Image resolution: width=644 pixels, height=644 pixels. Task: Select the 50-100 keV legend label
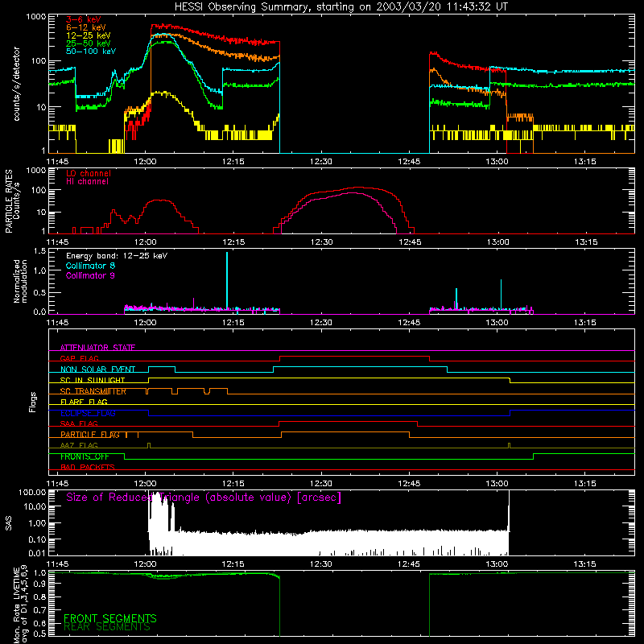point(91,51)
